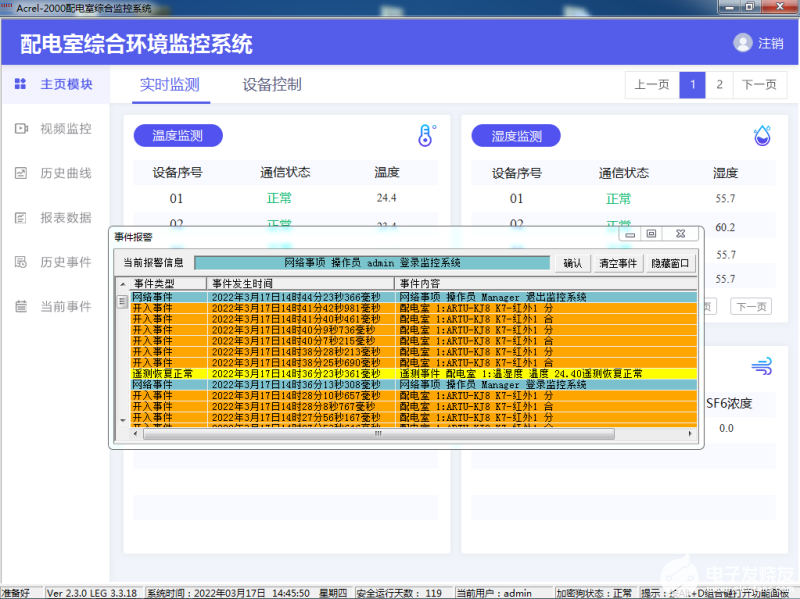Switch to the 实时监测 tab
Viewport: 800px width, 599px height.
click(169, 85)
